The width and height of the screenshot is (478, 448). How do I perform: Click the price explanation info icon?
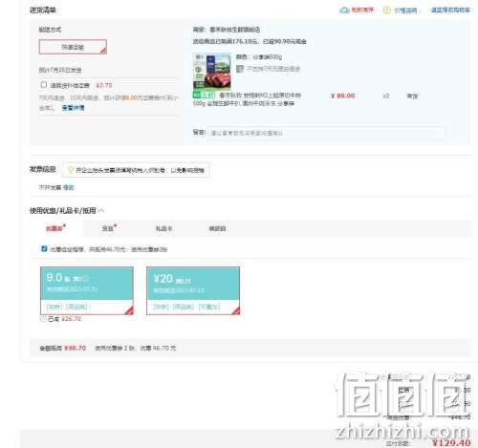[x=386, y=11]
